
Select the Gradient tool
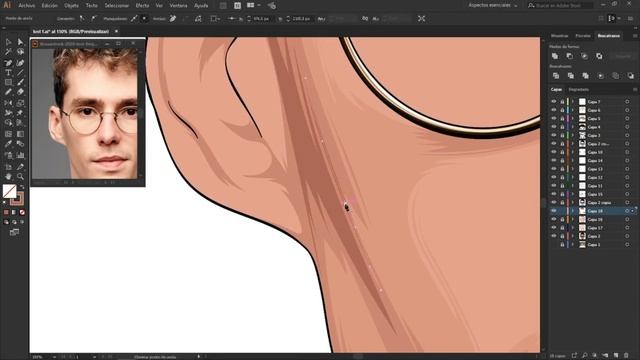point(20,134)
